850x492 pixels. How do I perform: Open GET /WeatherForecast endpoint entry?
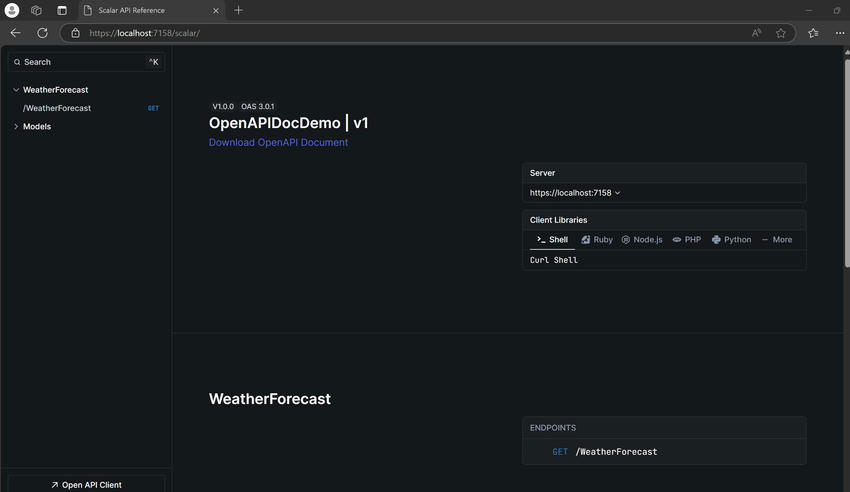click(664, 452)
